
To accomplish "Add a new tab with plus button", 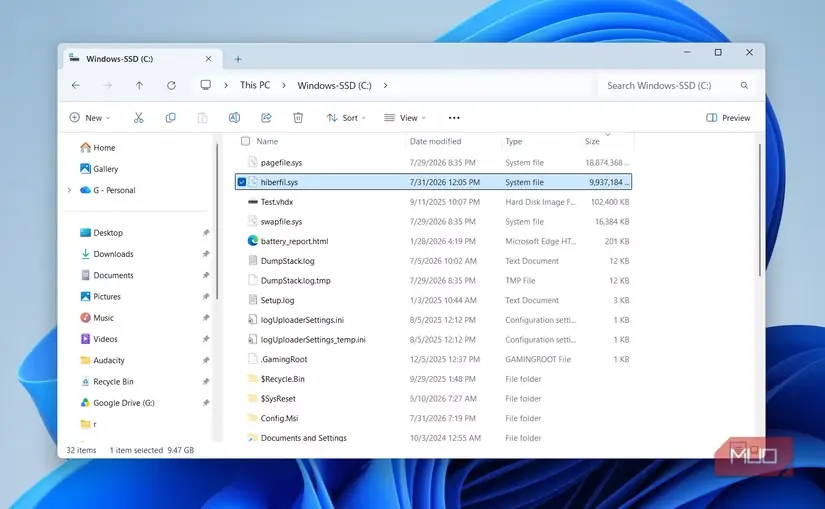I will (238, 59).
